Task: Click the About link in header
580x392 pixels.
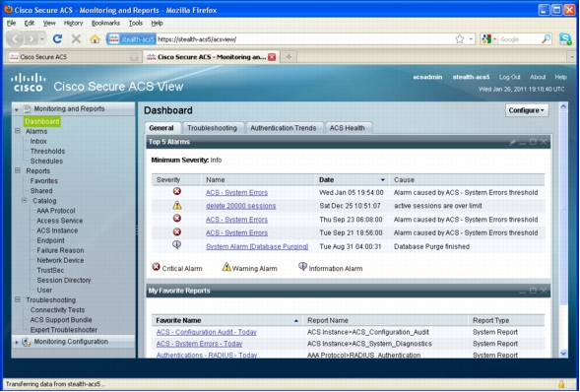Action: [538, 77]
